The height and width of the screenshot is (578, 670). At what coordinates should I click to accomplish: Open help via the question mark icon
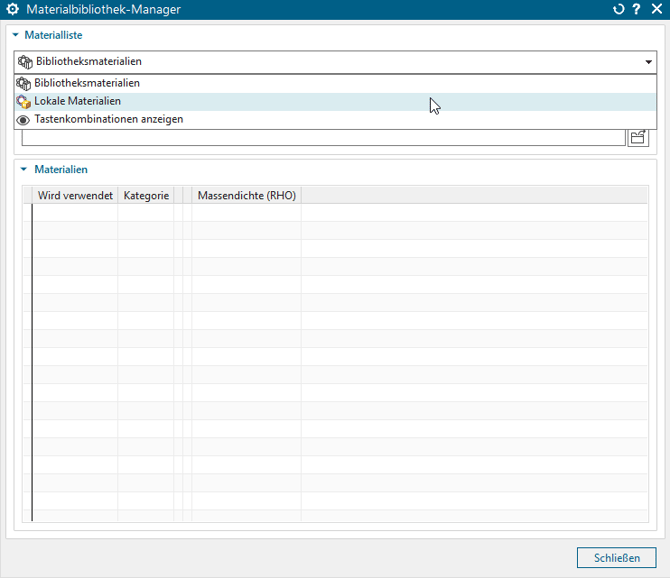(636, 9)
